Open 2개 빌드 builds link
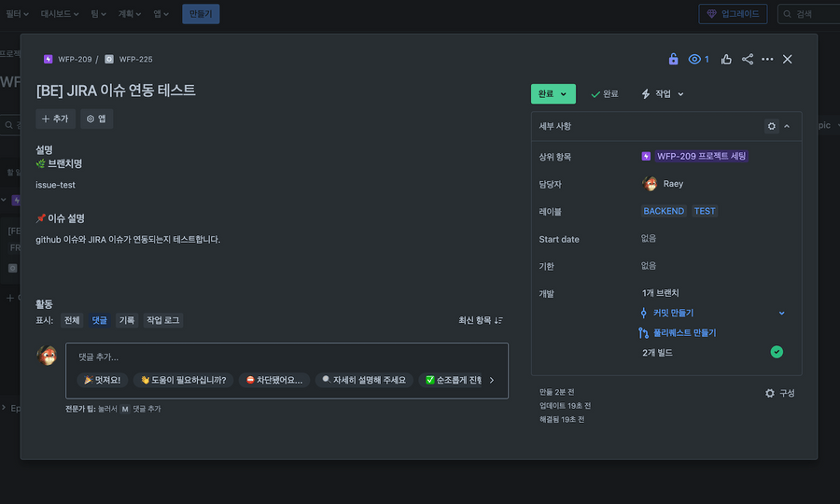The width and height of the screenshot is (840, 504). 657,353
